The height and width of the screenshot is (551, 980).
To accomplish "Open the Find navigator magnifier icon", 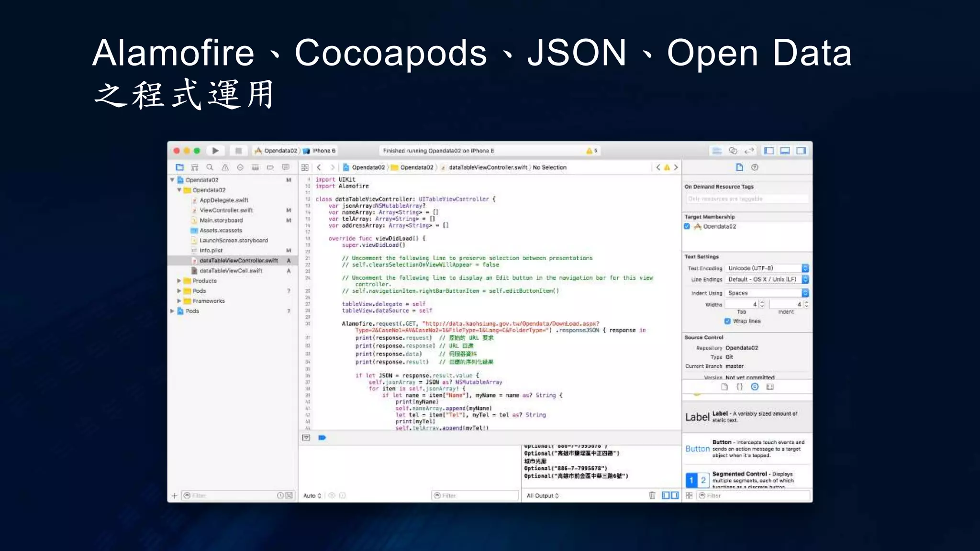I will tap(210, 167).
